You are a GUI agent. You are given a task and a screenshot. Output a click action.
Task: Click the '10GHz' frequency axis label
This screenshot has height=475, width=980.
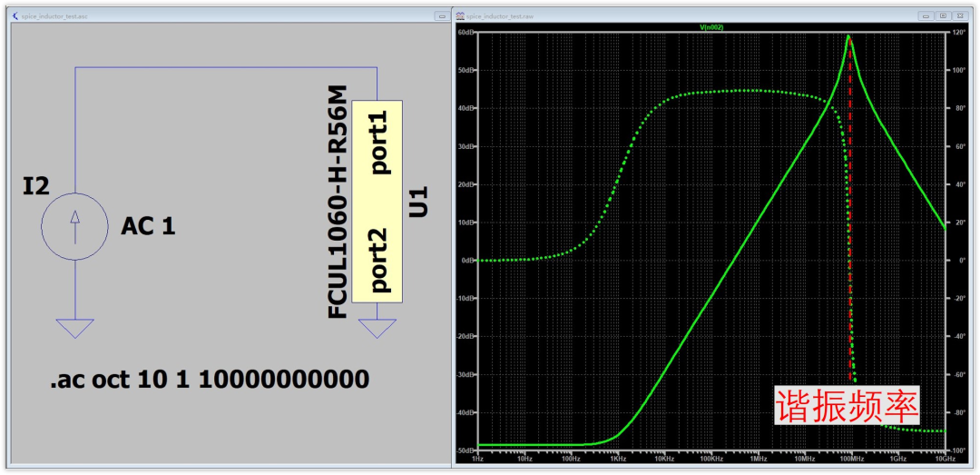(x=945, y=459)
